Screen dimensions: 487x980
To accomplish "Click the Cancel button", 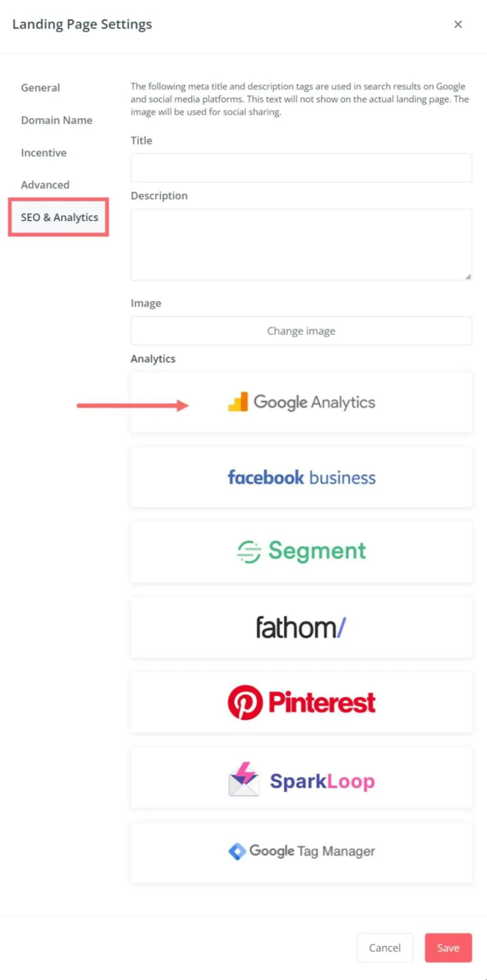I will (384, 947).
